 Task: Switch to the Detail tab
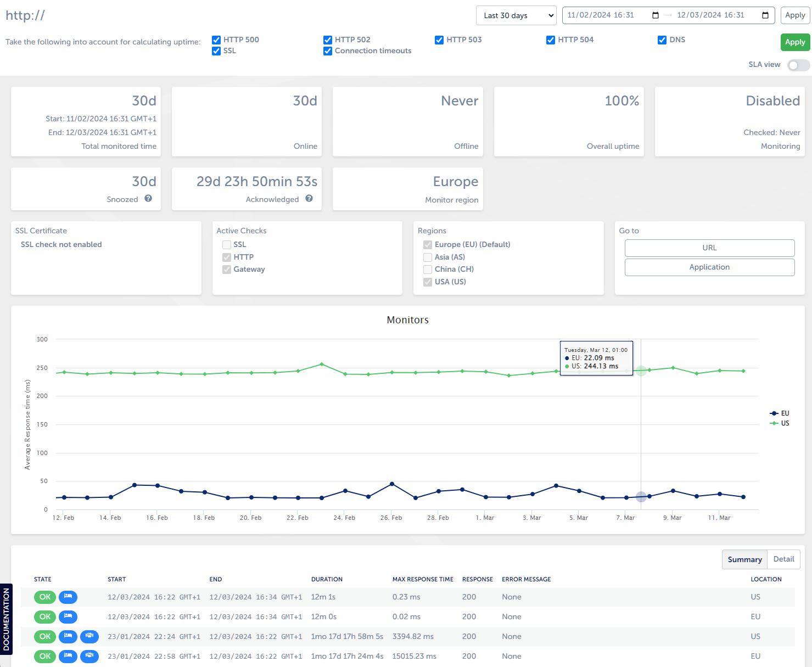pyautogui.click(x=783, y=559)
